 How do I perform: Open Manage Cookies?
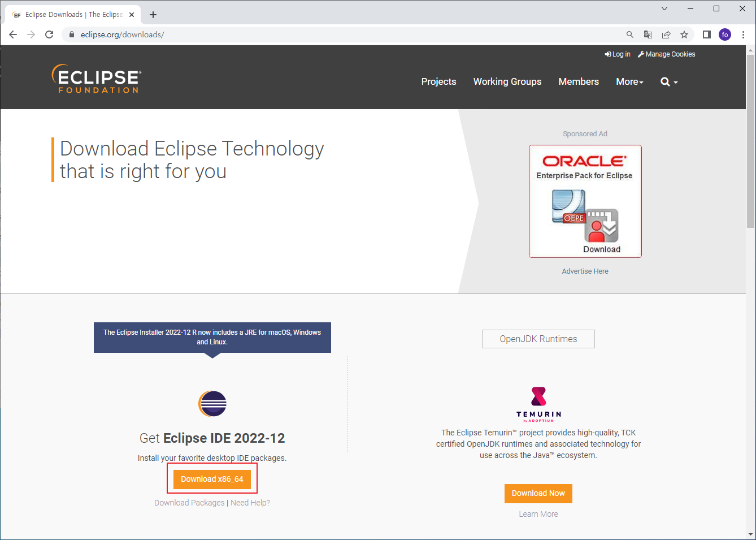pos(667,54)
